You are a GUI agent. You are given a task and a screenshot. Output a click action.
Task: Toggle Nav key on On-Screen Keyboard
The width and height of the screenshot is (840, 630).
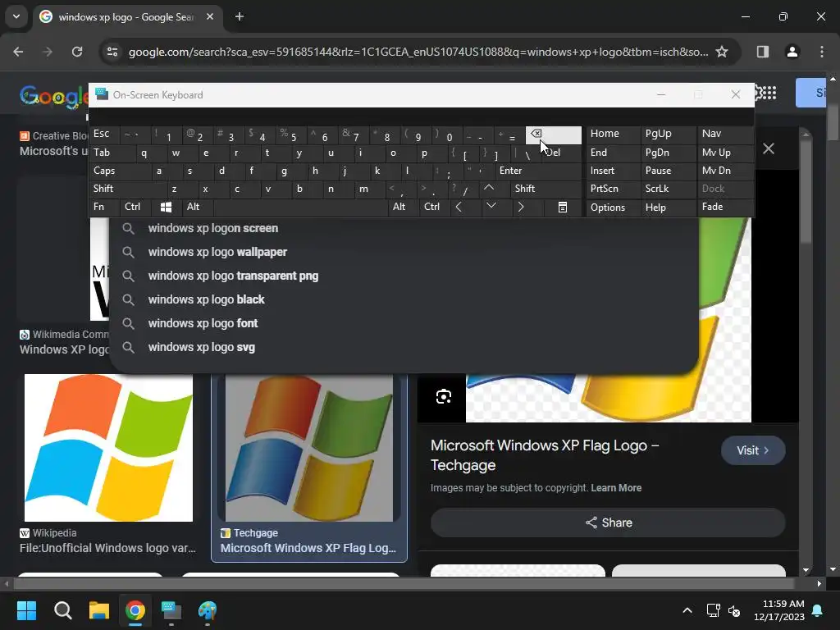(724, 134)
